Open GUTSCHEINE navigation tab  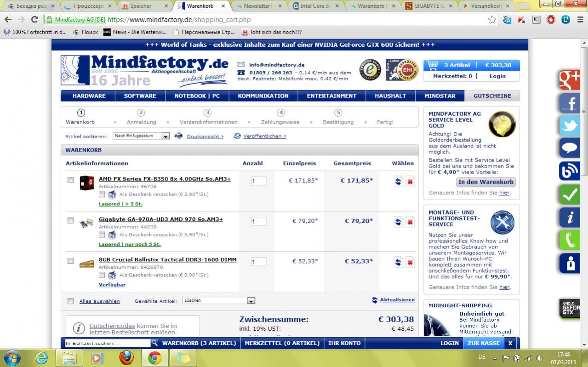point(492,96)
